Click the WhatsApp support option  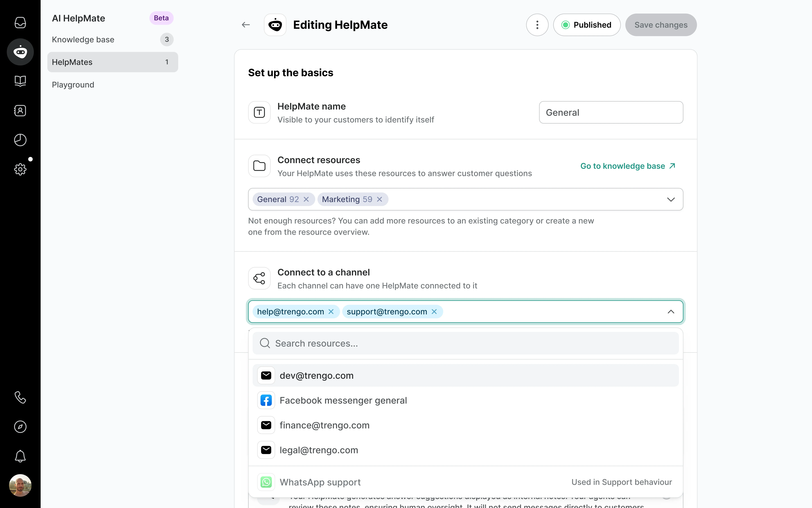466,482
